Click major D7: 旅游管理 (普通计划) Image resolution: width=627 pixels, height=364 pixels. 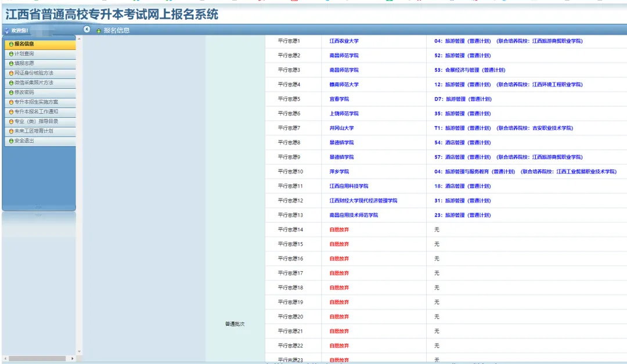[x=463, y=99]
